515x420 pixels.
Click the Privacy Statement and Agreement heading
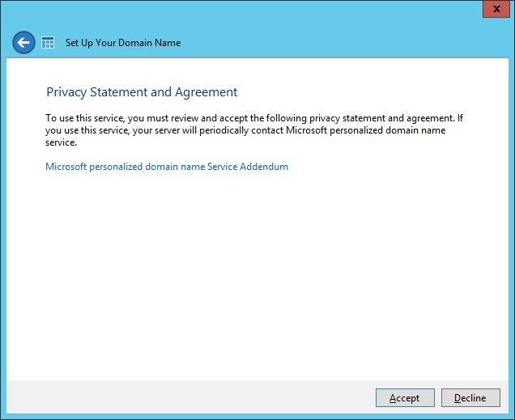(142, 92)
